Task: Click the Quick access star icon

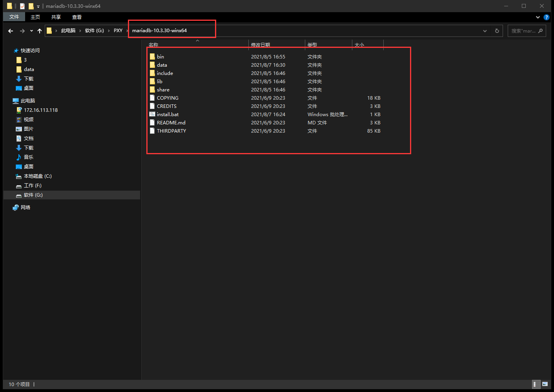Action: pos(16,50)
